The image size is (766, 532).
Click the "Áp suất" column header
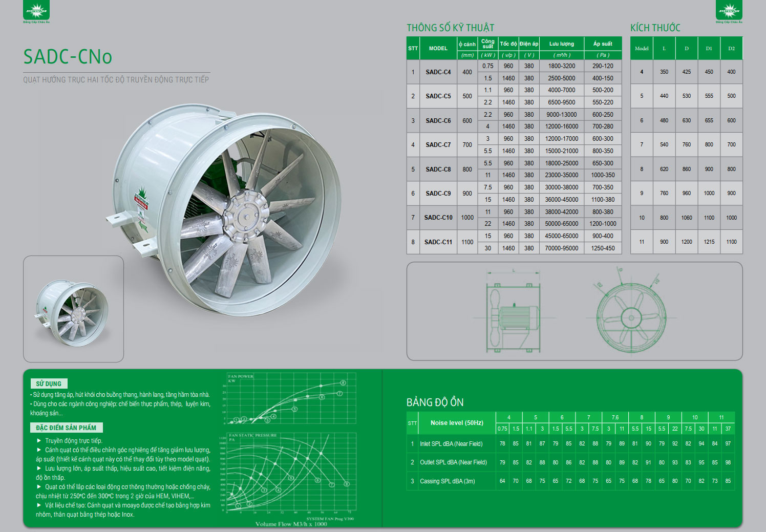(x=603, y=44)
